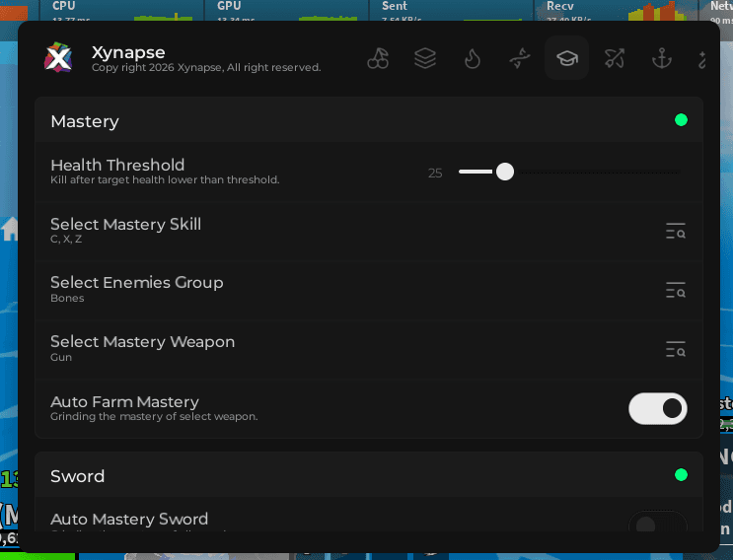Open the flame tab icon
This screenshot has height=560, width=733.
pyautogui.click(x=473, y=59)
